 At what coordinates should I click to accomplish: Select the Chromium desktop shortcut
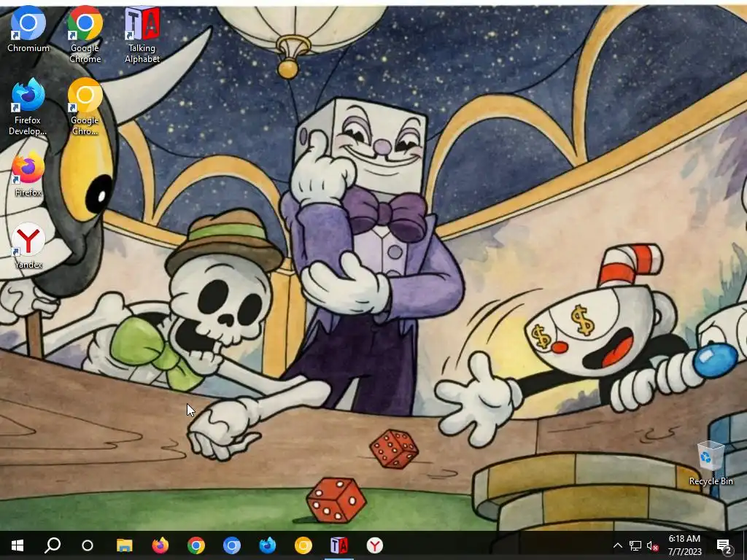click(x=28, y=29)
